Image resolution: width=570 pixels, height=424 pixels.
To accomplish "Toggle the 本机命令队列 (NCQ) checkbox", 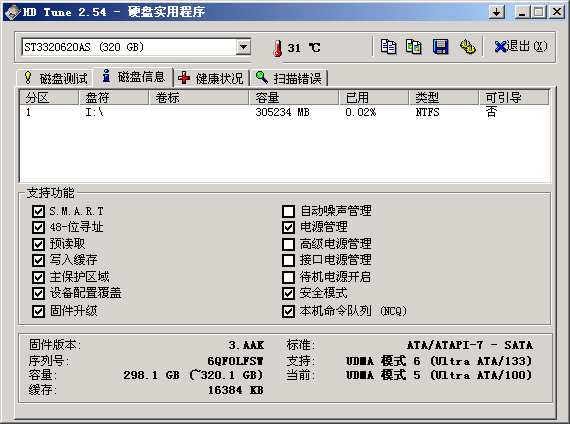I will coord(288,311).
